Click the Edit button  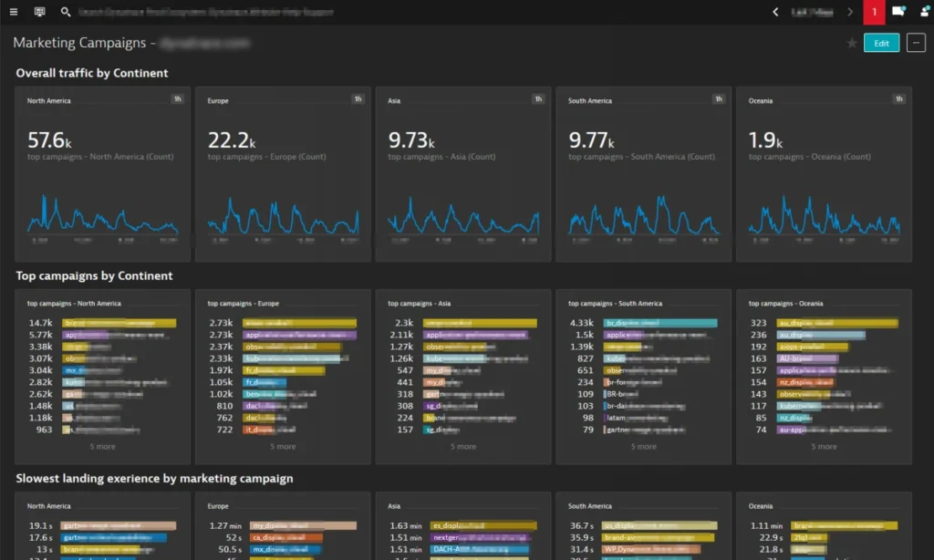pos(881,42)
